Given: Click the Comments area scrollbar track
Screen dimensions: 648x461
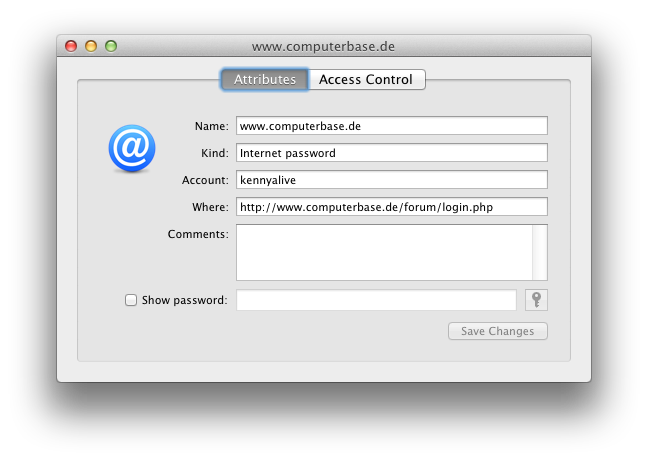Looking at the screenshot, I should pos(540,252).
